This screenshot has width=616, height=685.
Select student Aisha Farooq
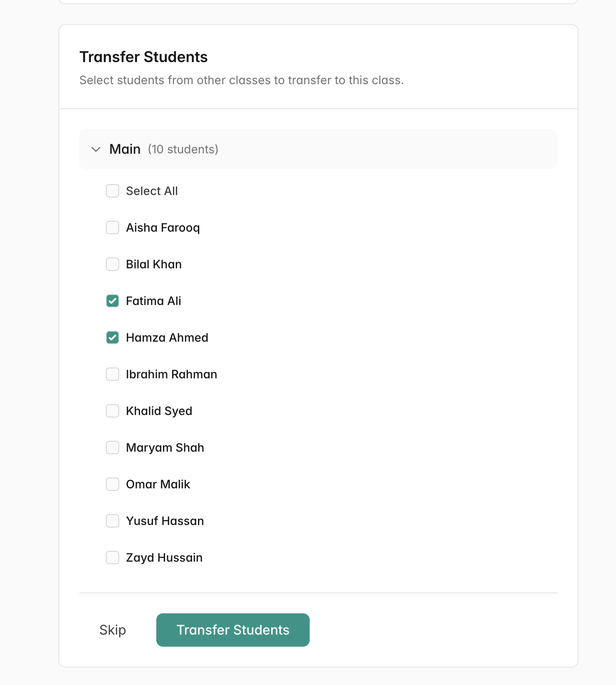click(112, 227)
